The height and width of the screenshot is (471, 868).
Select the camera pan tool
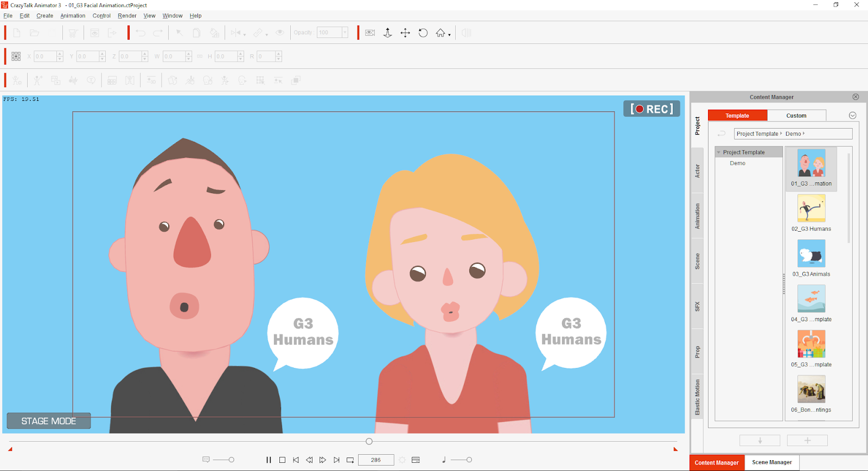405,33
